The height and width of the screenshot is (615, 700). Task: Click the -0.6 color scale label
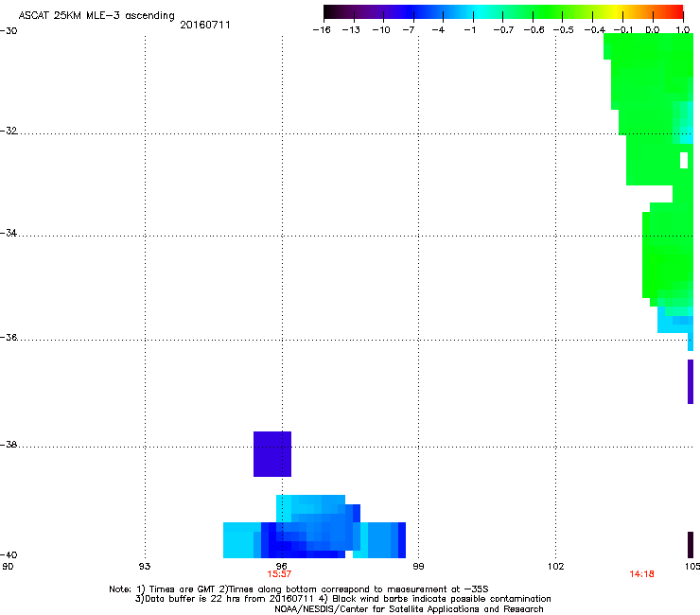pos(534,30)
